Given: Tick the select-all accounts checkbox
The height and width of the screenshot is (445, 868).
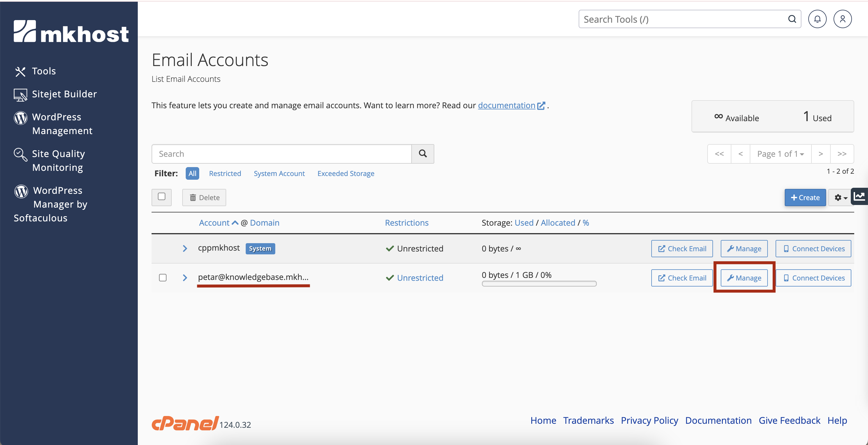Looking at the screenshot, I should pyautogui.click(x=162, y=197).
